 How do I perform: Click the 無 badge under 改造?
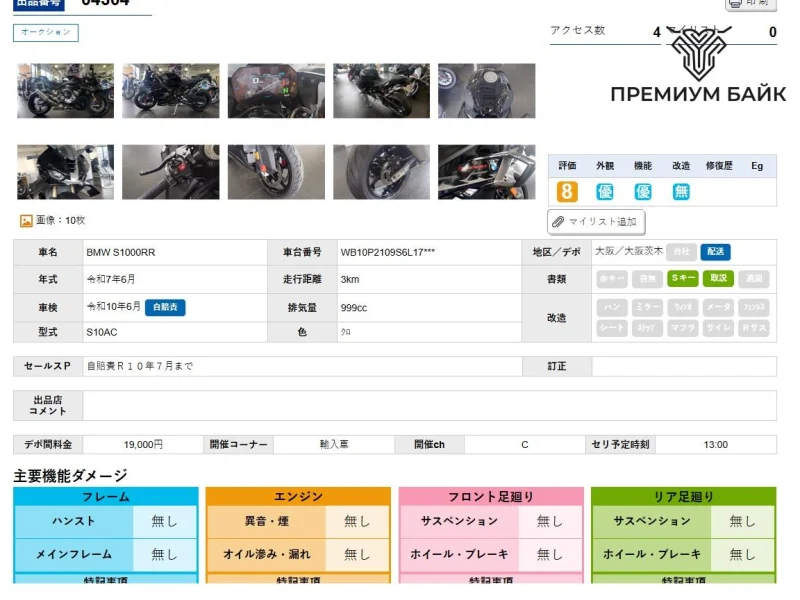(x=681, y=192)
